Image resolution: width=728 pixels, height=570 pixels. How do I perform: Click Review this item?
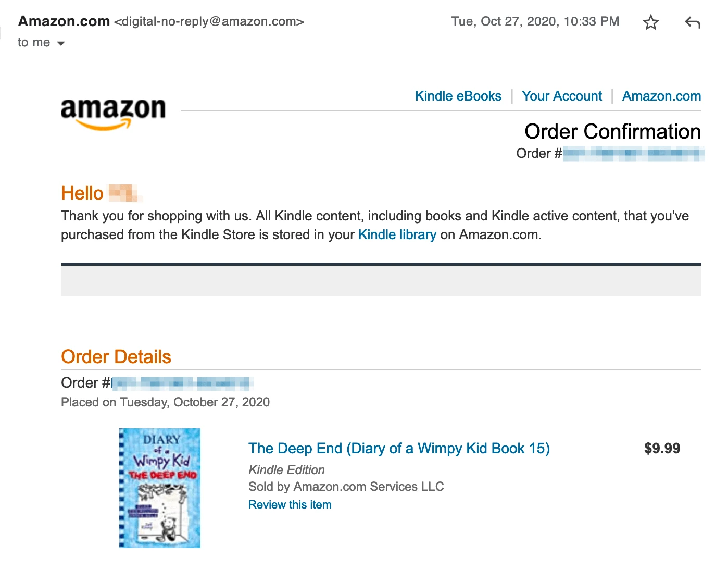(290, 504)
